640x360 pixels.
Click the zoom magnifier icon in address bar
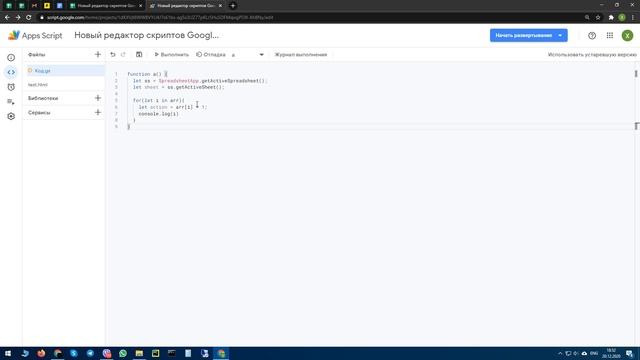[587, 18]
